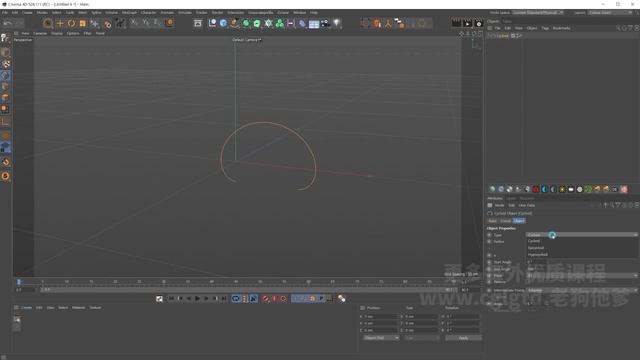Switch to Model mode
The height and width of the screenshot is (360, 640).
(x=5, y=53)
